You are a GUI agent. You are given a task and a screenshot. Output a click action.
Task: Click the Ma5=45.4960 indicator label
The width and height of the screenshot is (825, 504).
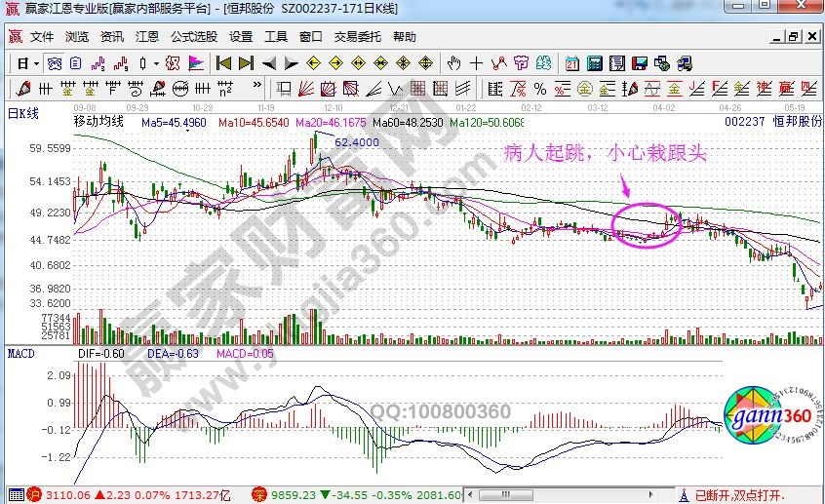(x=175, y=123)
